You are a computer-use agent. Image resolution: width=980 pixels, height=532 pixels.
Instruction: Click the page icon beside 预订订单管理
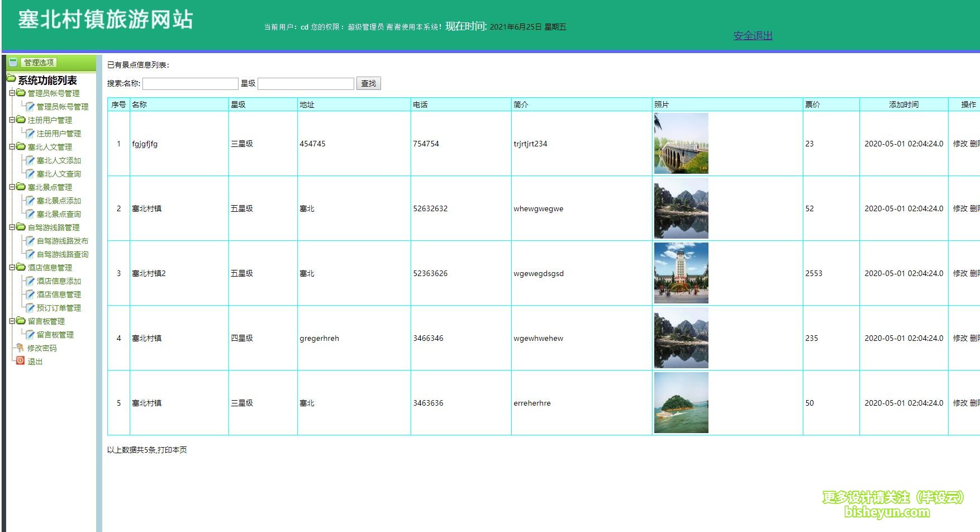(x=30, y=308)
